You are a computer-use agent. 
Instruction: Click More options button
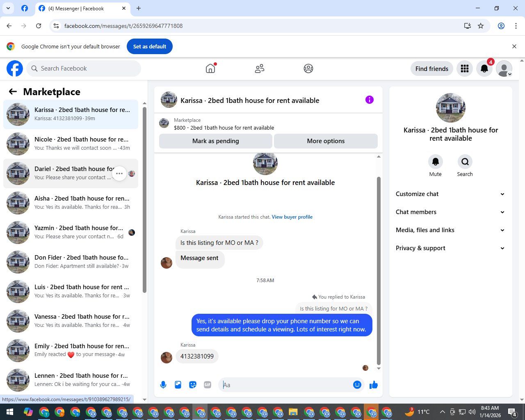coord(326,141)
